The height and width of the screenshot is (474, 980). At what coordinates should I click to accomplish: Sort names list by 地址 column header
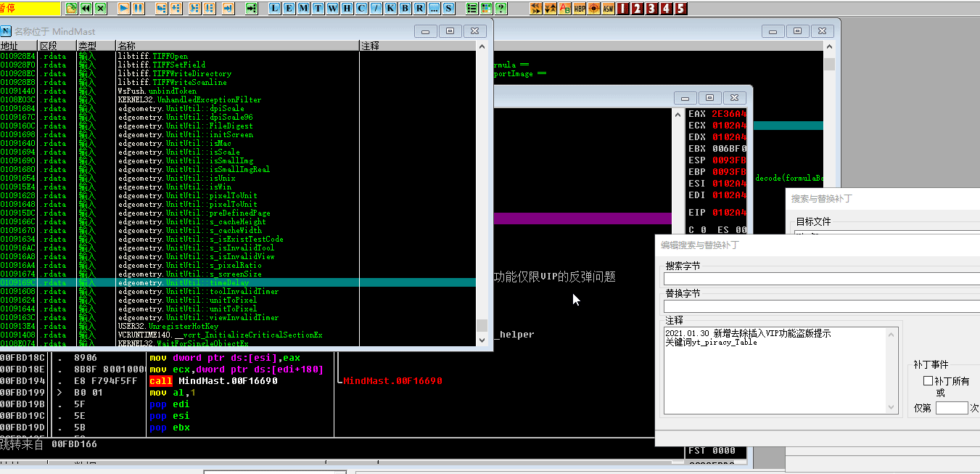19,46
